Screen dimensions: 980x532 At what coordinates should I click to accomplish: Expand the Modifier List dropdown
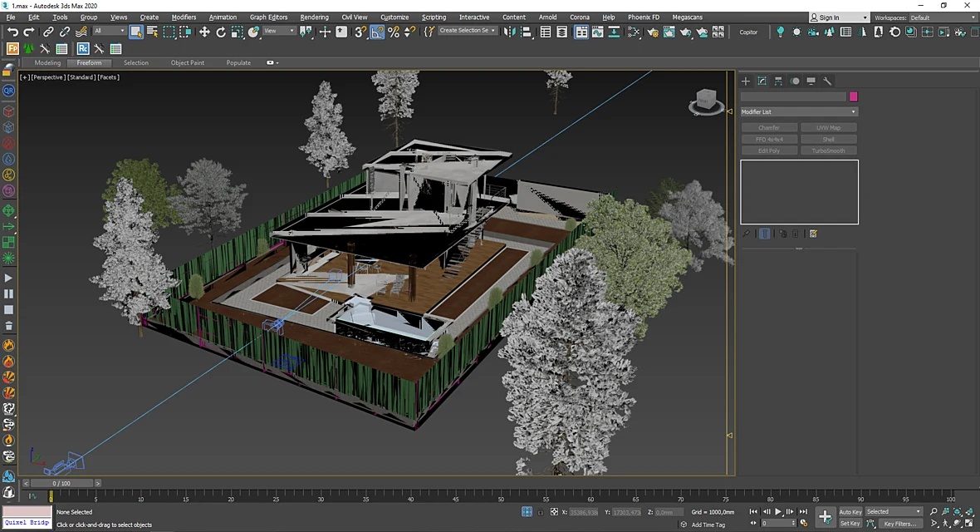coord(799,111)
